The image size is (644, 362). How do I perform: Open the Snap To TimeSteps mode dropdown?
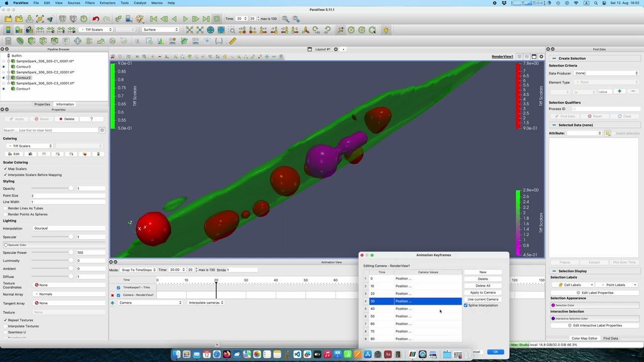pyautogui.click(x=138, y=270)
